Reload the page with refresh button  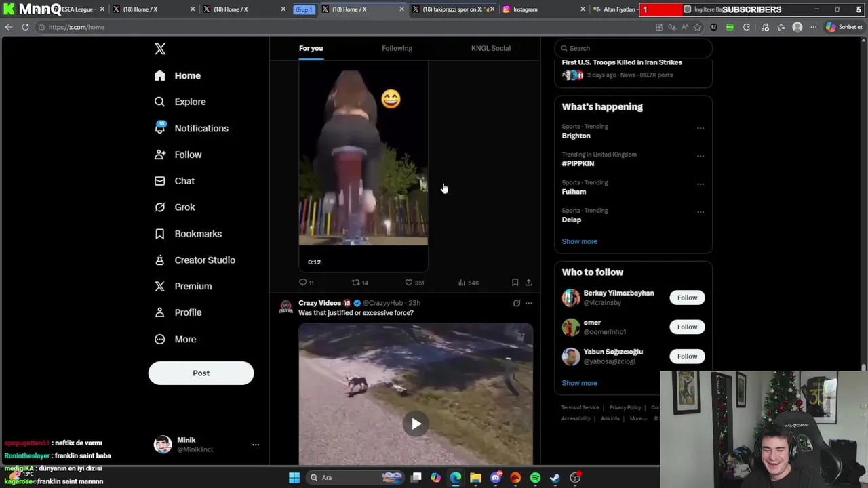[25, 27]
